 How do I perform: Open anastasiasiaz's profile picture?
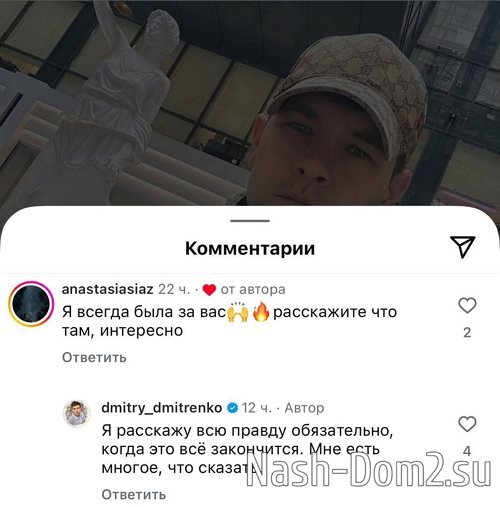coord(31,304)
